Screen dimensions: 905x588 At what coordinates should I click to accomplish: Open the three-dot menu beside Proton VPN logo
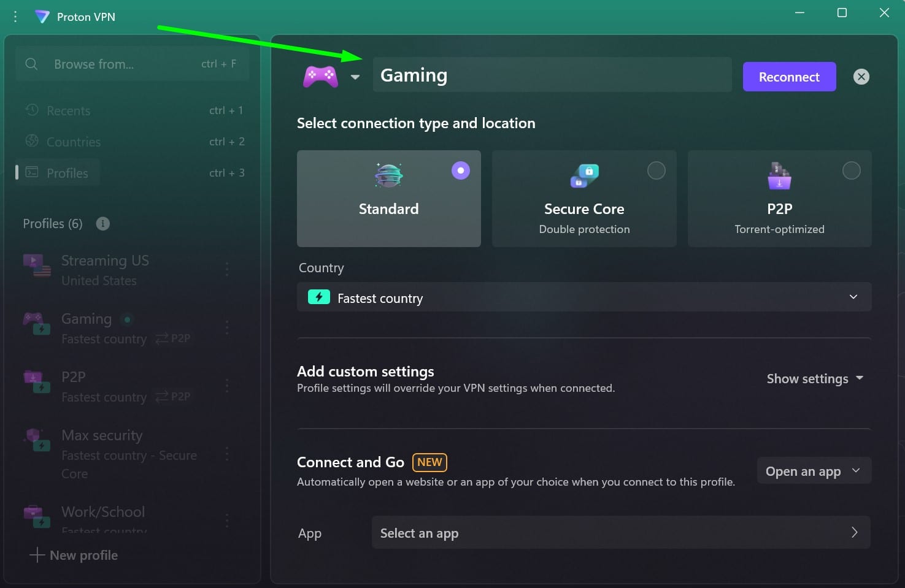coord(15,17)
